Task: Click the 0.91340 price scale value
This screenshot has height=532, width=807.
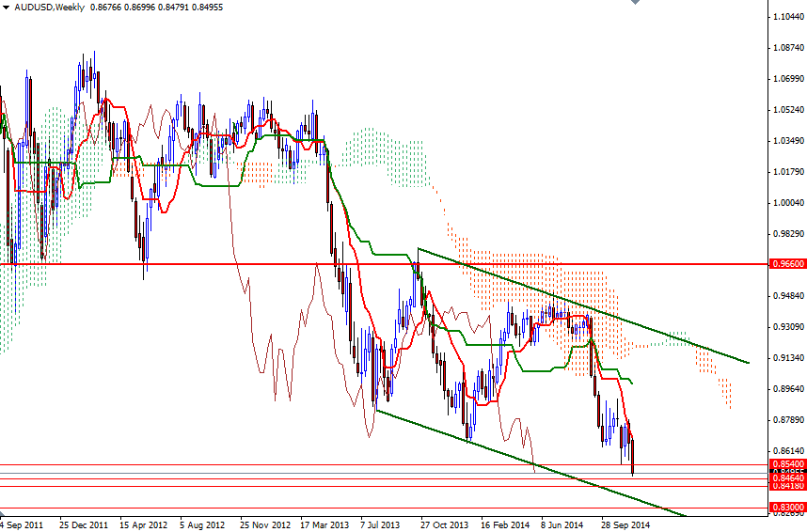Action: point(788,357)
